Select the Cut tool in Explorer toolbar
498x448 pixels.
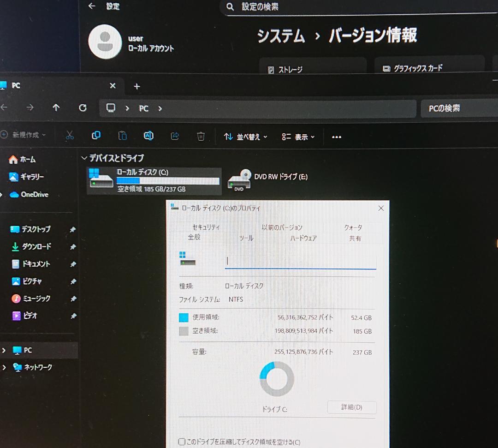click(x=70, y=136)
